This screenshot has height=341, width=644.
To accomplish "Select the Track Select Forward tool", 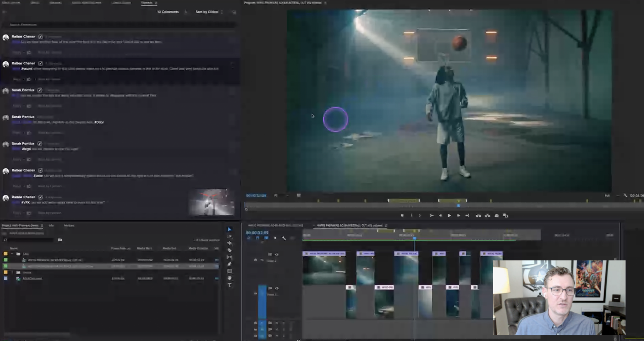I will [x=229, y=236].
